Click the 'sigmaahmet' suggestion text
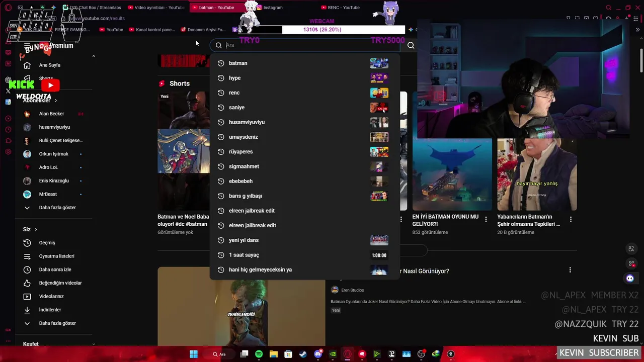This screenshot has width=644, height=362. (244, 166)
